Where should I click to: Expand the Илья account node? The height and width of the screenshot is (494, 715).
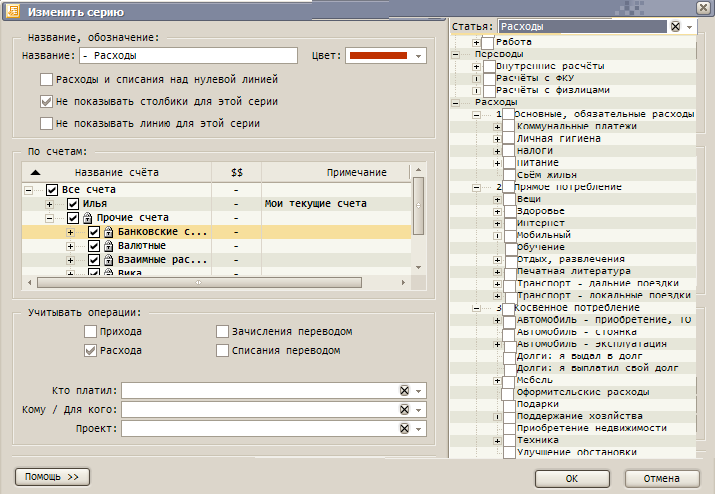(49, 204)
